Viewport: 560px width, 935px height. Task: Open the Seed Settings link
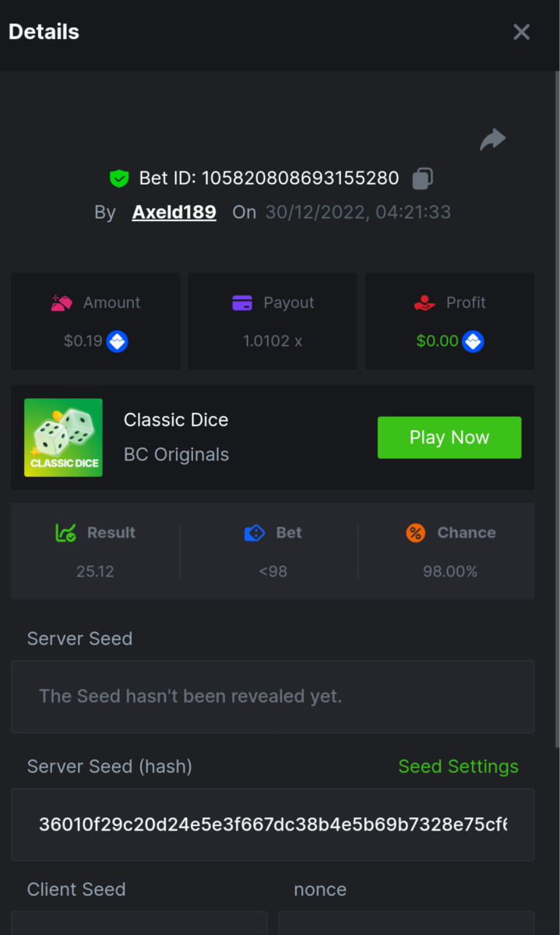pos(458,767)
